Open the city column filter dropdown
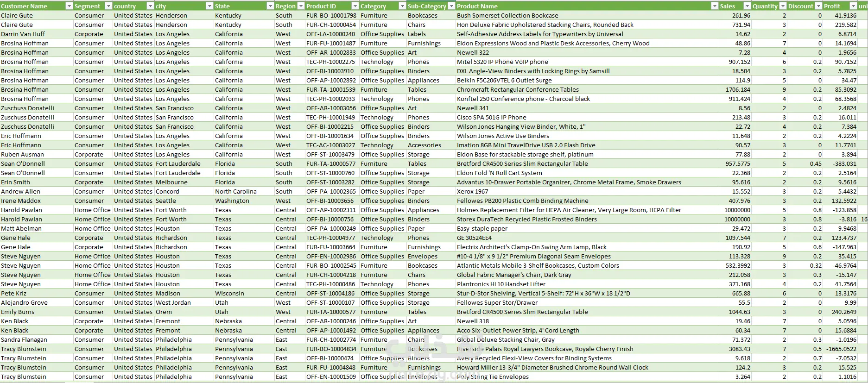This screenshot has width=868, height=383. pos(209,6)
